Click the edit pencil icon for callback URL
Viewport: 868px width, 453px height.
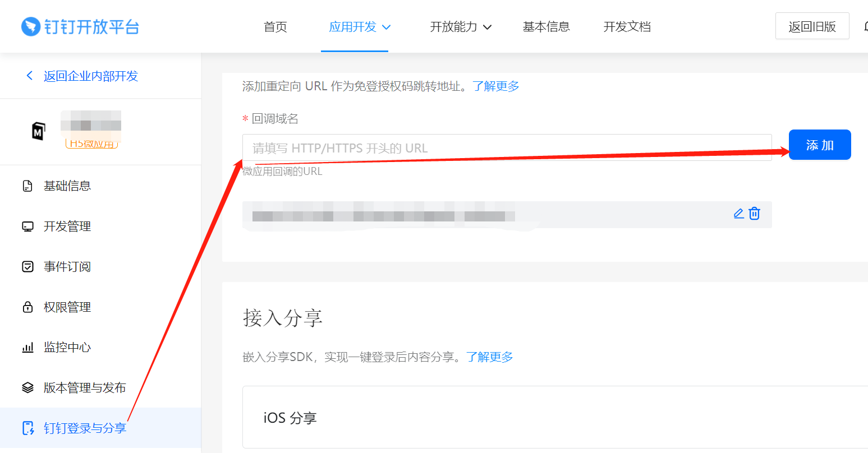[739, 214]
